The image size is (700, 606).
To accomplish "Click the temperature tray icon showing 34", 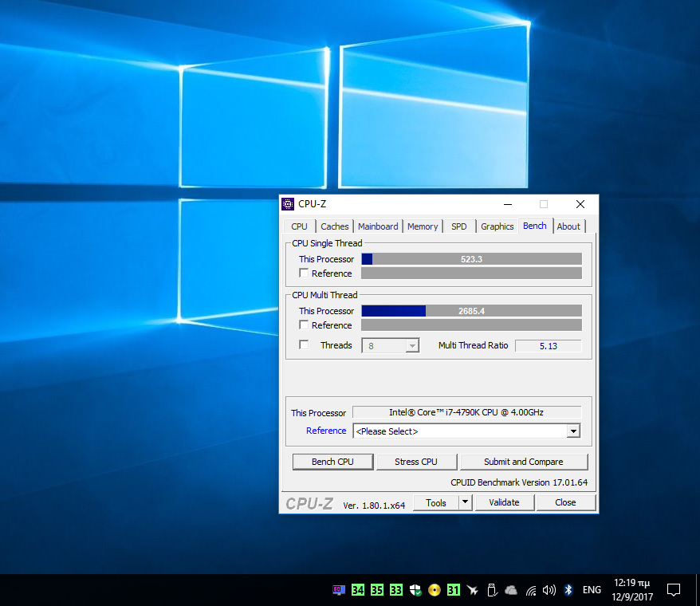I will click(x=358, y=590).
